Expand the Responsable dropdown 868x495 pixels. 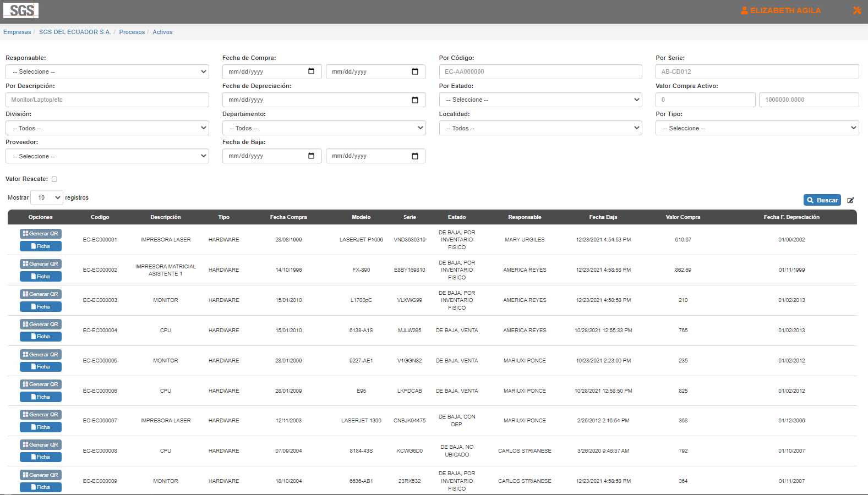click(x=107, y=72)
